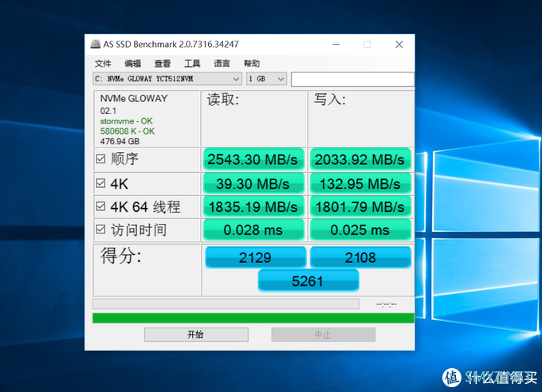Click the 476.94 GB capacity text
The width and height of the screenshot is (542, 392).
pyautogui.click(x=120, y=141)
